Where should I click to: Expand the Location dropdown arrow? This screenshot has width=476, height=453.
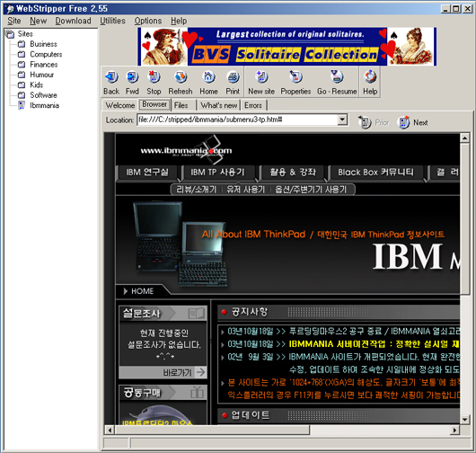click(342, 120)
